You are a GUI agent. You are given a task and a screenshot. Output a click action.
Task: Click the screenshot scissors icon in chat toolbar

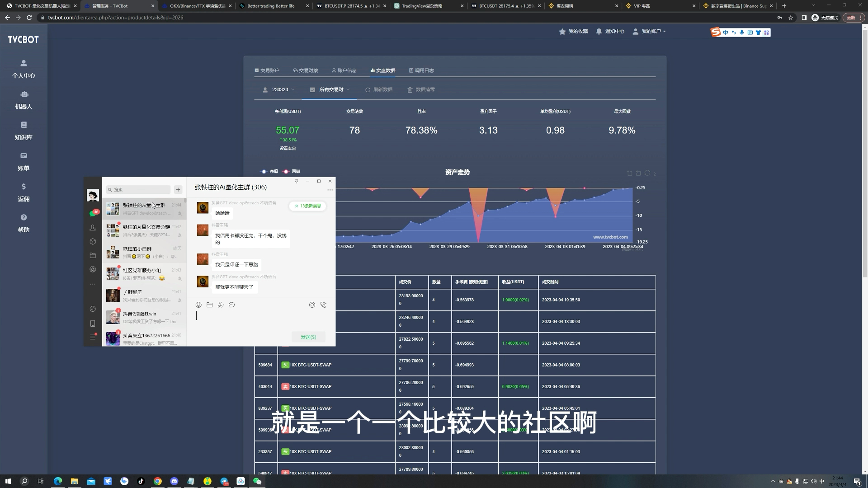point(221,305)
